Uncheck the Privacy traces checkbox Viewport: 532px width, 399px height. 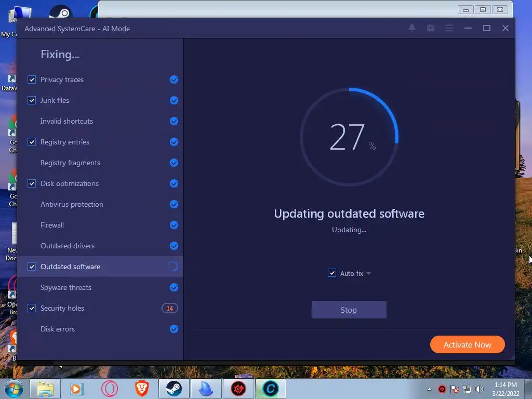pyautogui.click(x=32, y=79)
